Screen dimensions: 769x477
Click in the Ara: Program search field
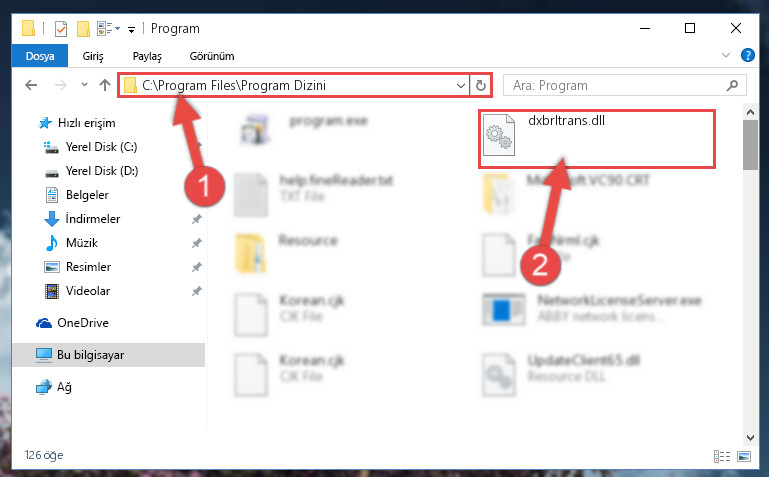coord(618,86)
